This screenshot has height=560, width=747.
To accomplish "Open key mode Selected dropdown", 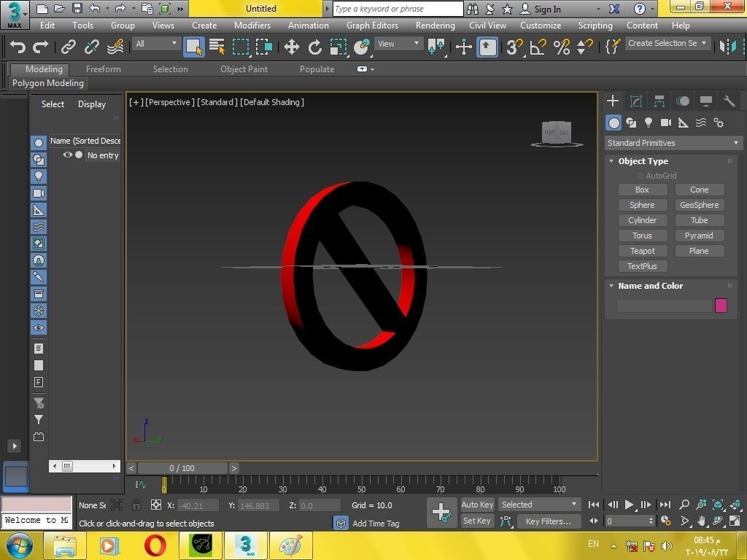I will 539,505.
